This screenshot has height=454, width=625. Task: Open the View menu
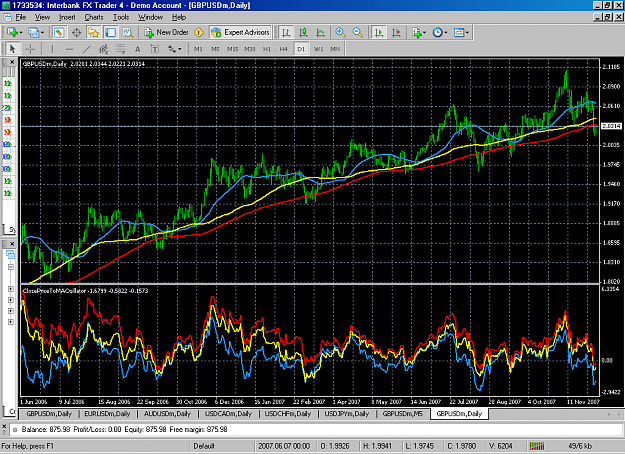click(x=42, y=17)
